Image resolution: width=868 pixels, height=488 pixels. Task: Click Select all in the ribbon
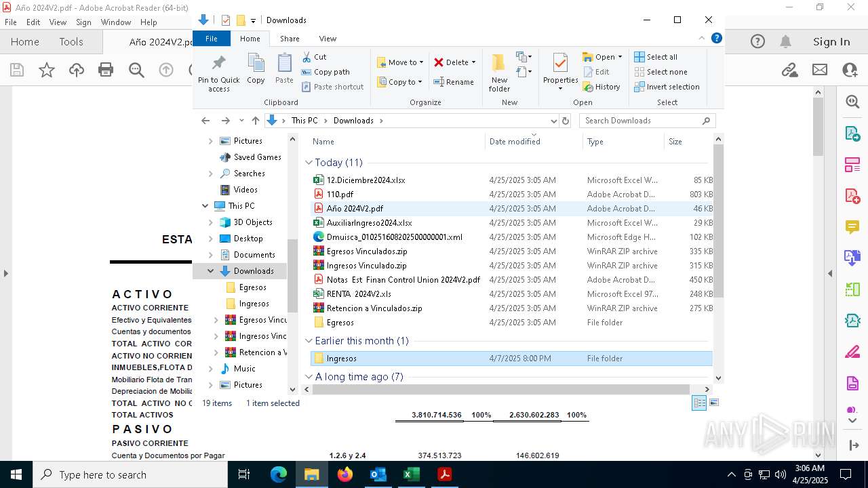(656, 57)
